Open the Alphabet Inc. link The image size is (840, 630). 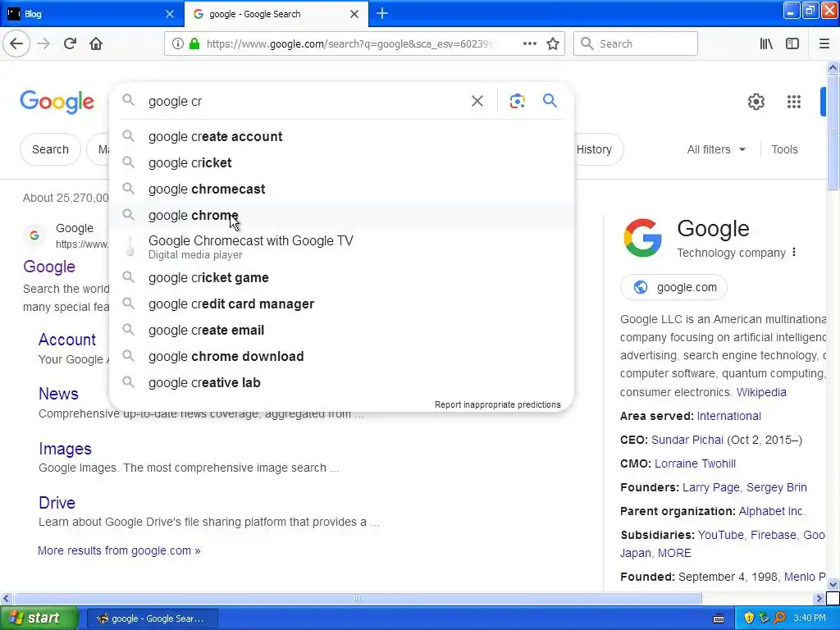(771, 511)
